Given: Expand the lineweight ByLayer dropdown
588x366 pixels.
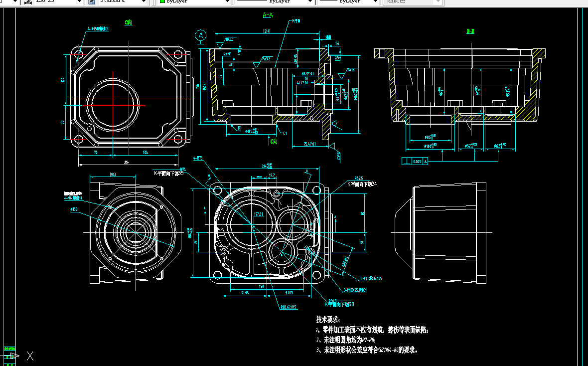Looking at the screenshot, I should coord(376,1).
